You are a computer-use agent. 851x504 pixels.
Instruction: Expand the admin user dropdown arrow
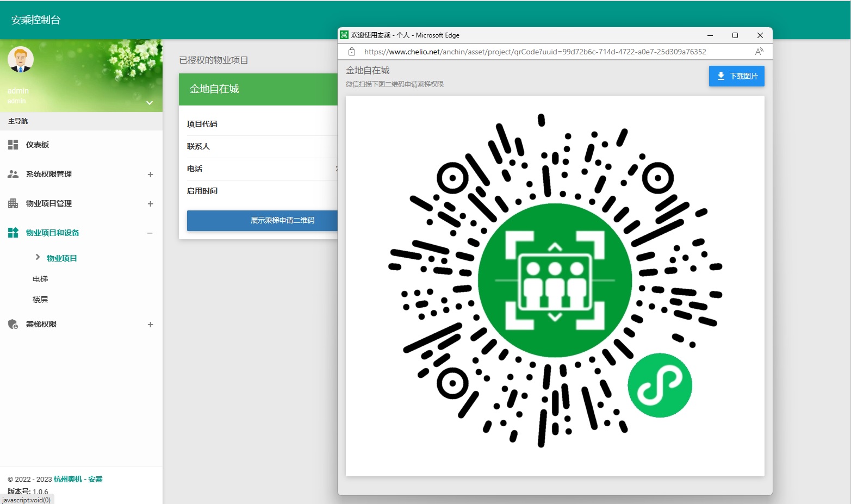point(150,103)
